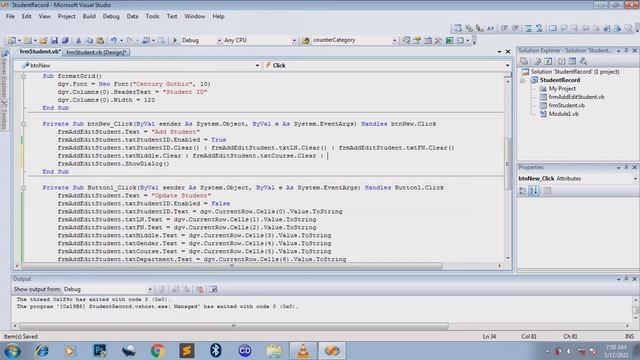Undo the last edit with the undo arrow
Screen dimensions: 640x360
114,40
